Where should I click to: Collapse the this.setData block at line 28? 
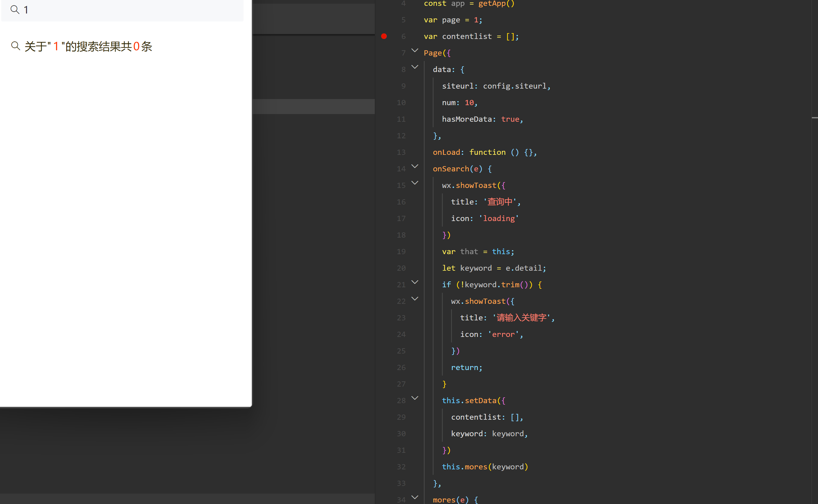(x=414, y=398)
